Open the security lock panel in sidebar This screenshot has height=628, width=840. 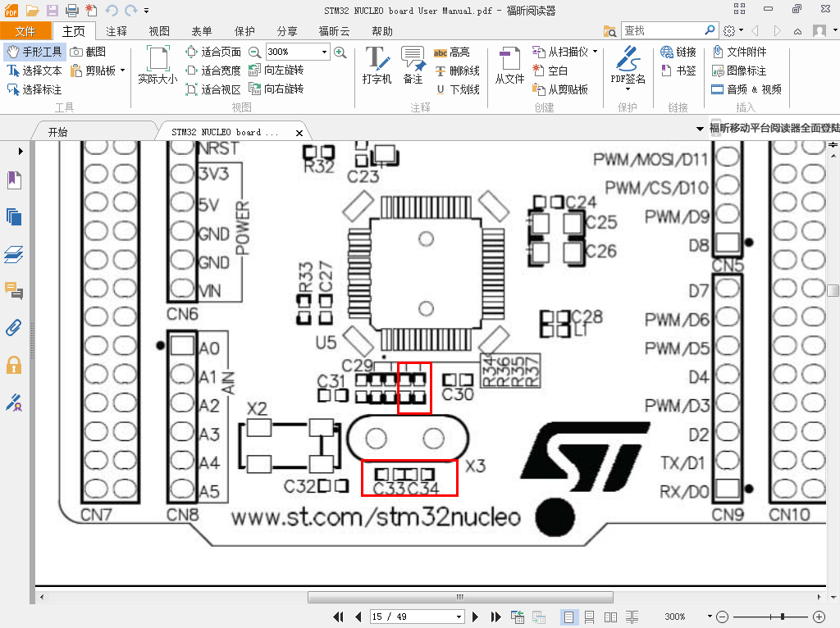[x=14, y=365]
